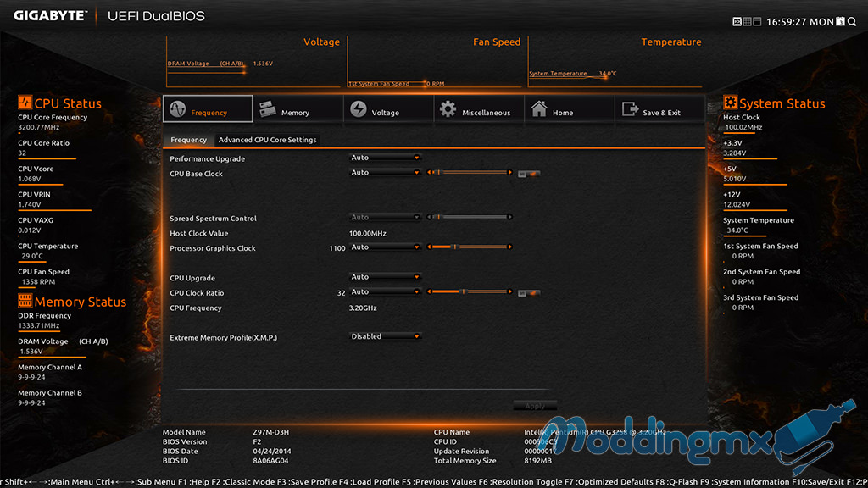Image resolution: width=868 pixels, height=488 pixels.
Task: Click the Processor Graphics Clock slider track
Action: [x=470, y=247]
